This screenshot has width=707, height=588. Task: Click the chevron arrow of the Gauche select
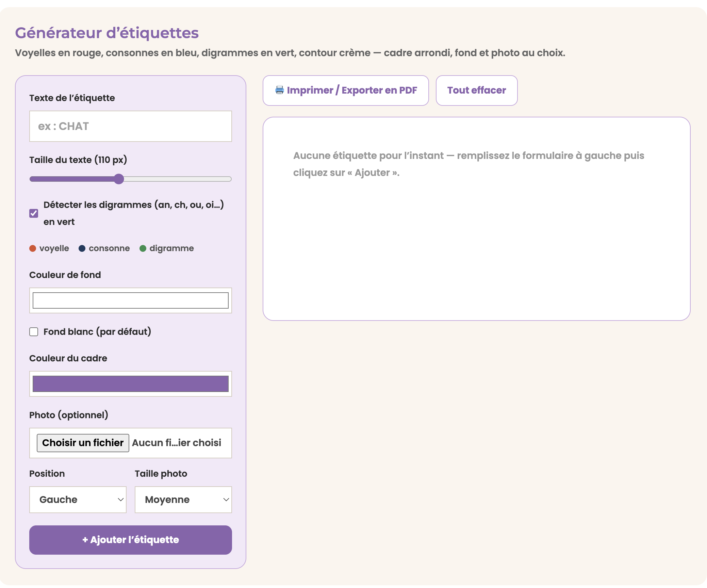click(120, 500)
